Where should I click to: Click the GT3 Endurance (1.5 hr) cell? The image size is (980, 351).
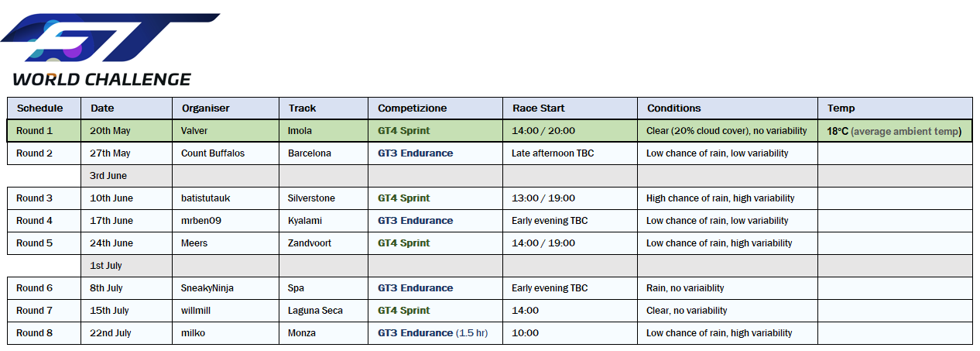[433, 333]
